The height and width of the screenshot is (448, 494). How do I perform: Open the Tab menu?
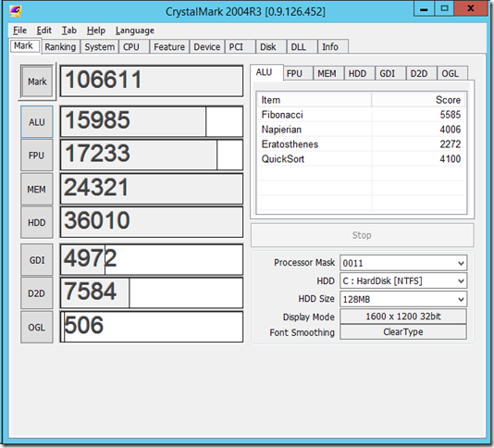(x=69, y=31)
